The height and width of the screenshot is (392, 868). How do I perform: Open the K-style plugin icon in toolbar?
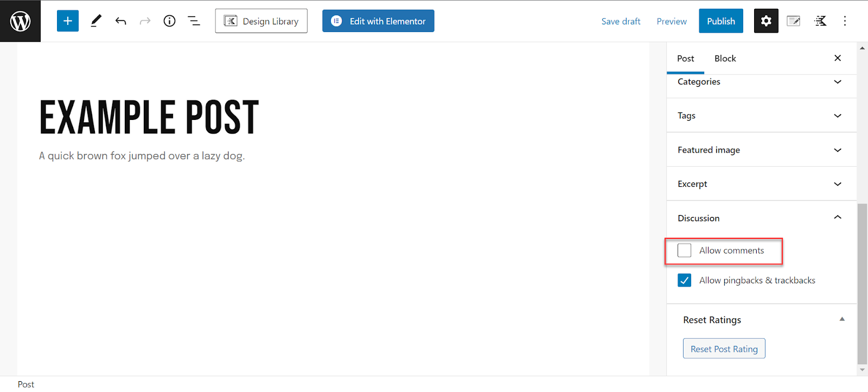pyautogui.click(x=821, y=21)
